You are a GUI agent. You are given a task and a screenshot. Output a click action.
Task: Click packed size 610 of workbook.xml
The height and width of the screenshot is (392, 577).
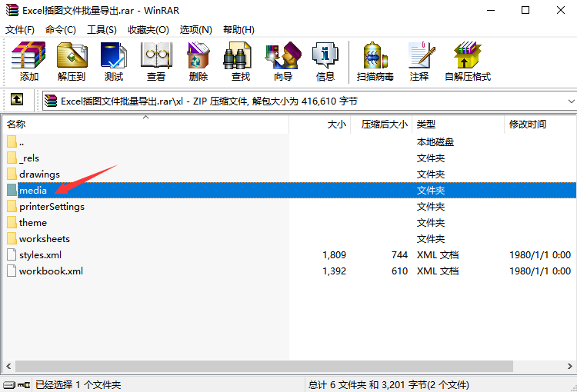[399, 271]
